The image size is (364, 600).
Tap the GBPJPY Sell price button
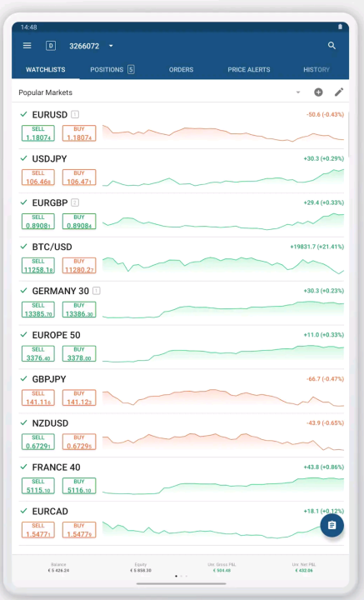(38, 397)
